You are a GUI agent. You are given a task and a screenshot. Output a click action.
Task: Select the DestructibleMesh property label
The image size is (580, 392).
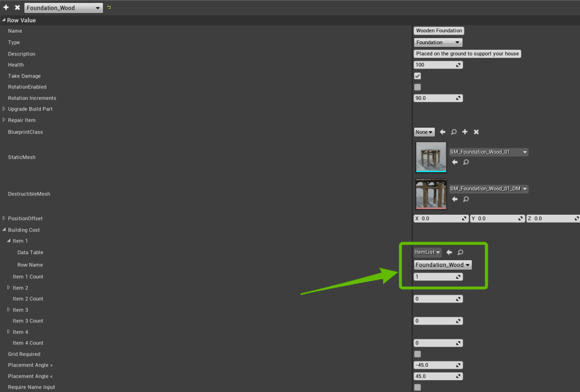[x=29, y=194]
